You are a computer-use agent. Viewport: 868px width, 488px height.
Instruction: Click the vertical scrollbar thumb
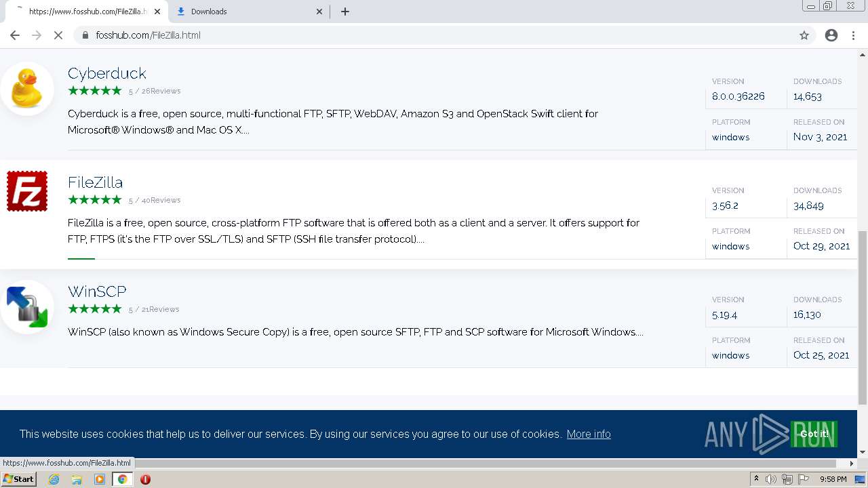pyautogui.click(x=863, y=317)
